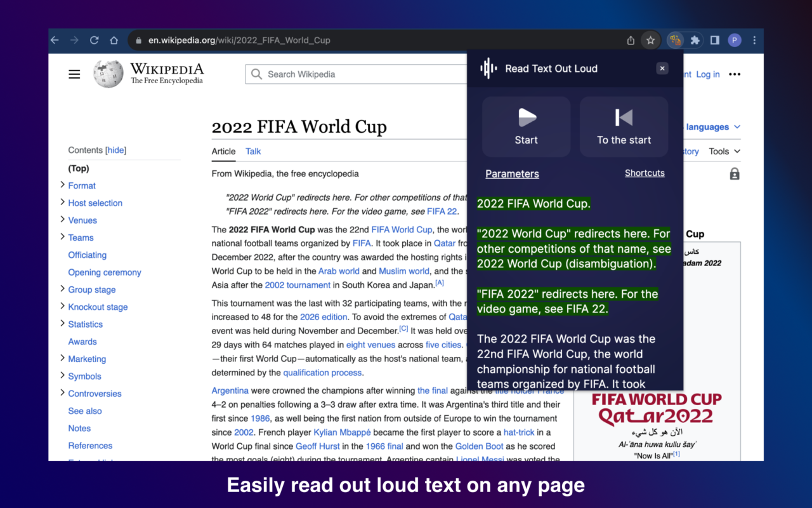
Task: Expand the Host selection section
Action: pyautogui.click(x=63, y=202)
